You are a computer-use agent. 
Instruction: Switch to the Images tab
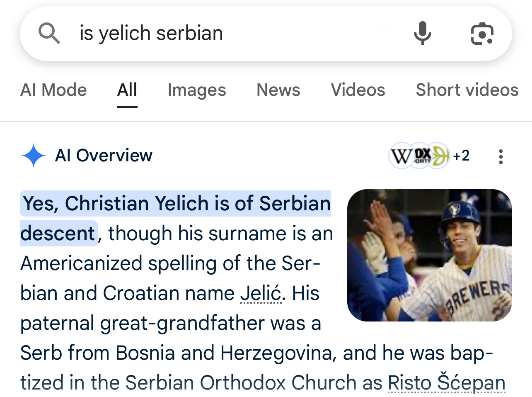point(197,90)
